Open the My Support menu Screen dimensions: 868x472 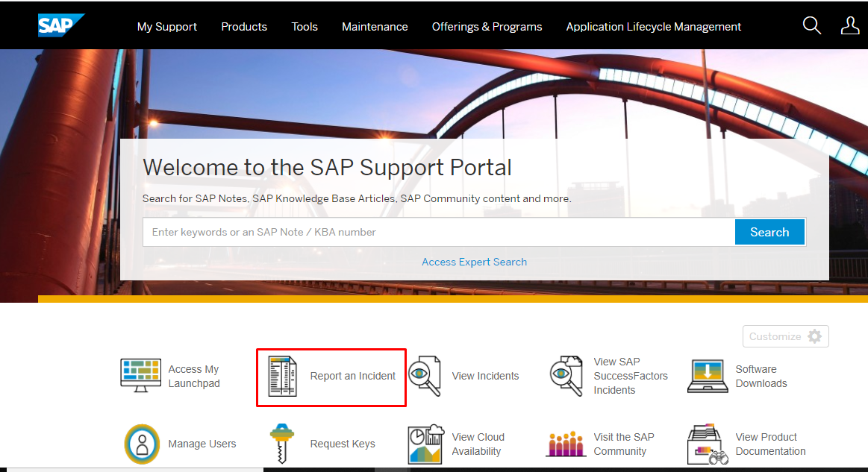click(166, 27)
